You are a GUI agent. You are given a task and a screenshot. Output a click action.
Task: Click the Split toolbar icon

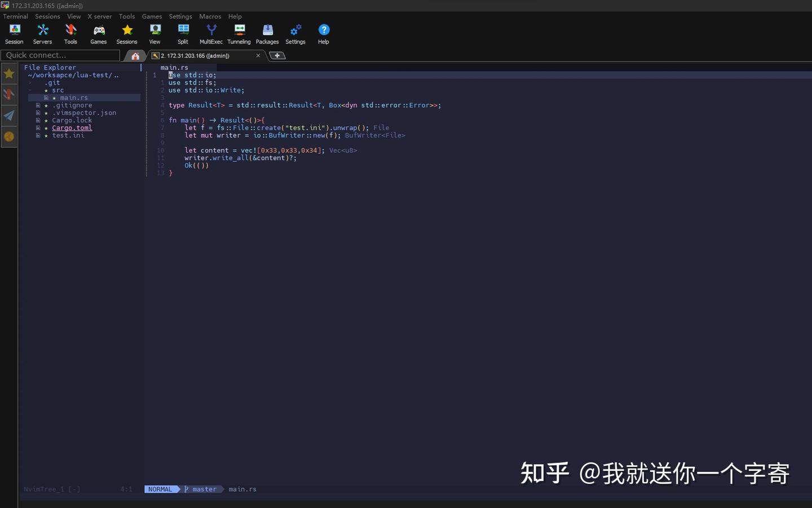(x=183, y=34)
